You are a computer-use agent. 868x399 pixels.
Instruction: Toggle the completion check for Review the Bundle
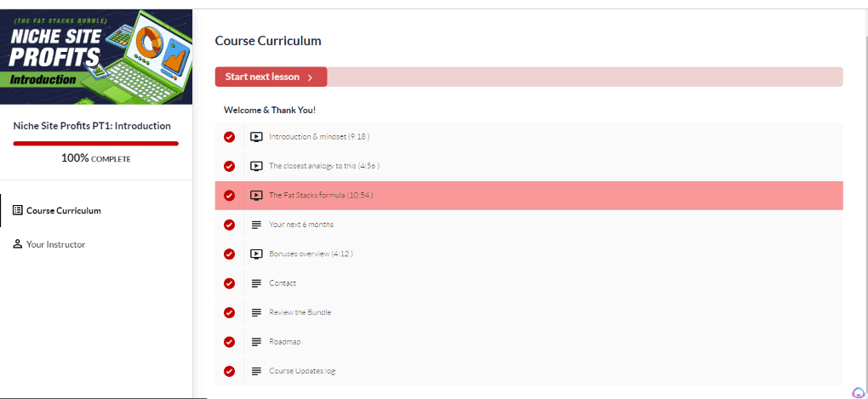229,313
